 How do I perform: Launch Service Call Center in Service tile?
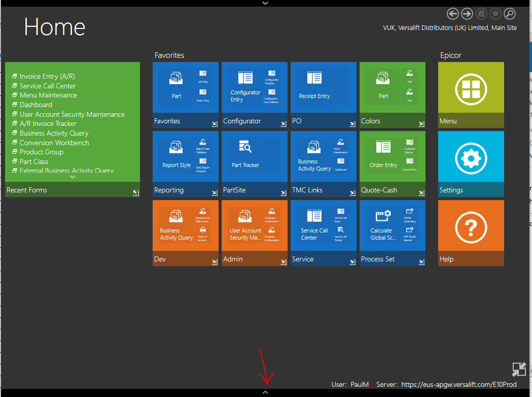(314, 224)
